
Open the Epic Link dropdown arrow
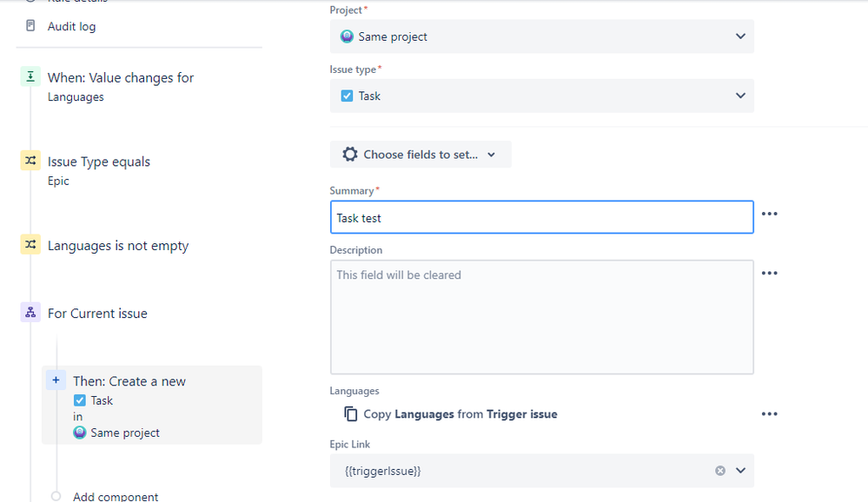(x=740, y=471)
